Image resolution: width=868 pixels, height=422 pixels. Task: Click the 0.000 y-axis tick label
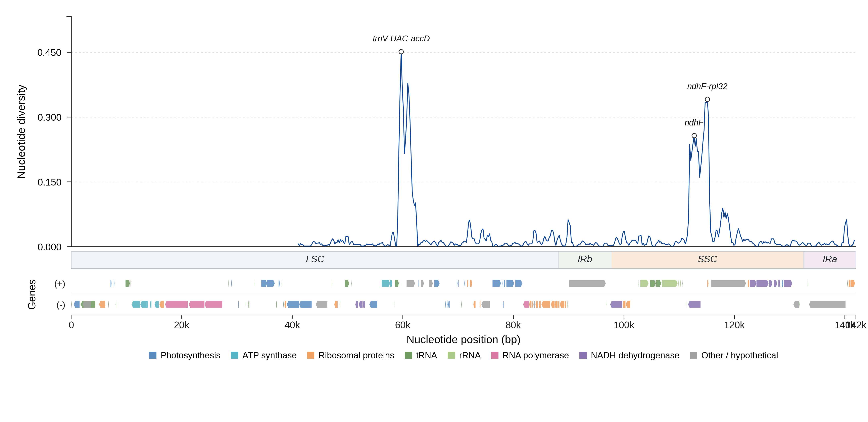pos(49,247)
